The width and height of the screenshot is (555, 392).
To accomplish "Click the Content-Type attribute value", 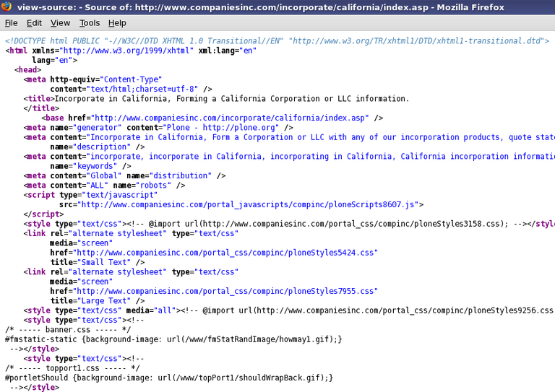I will [x=131, y=79].
